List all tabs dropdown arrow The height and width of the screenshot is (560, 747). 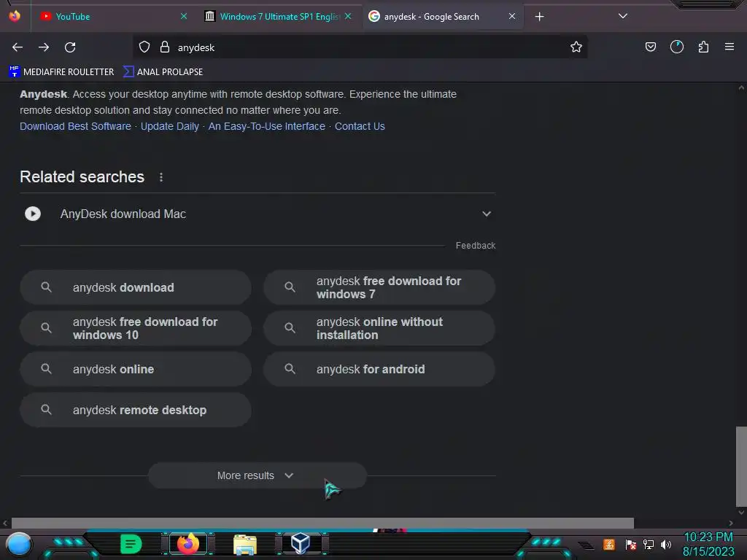(x=623, y=16)
